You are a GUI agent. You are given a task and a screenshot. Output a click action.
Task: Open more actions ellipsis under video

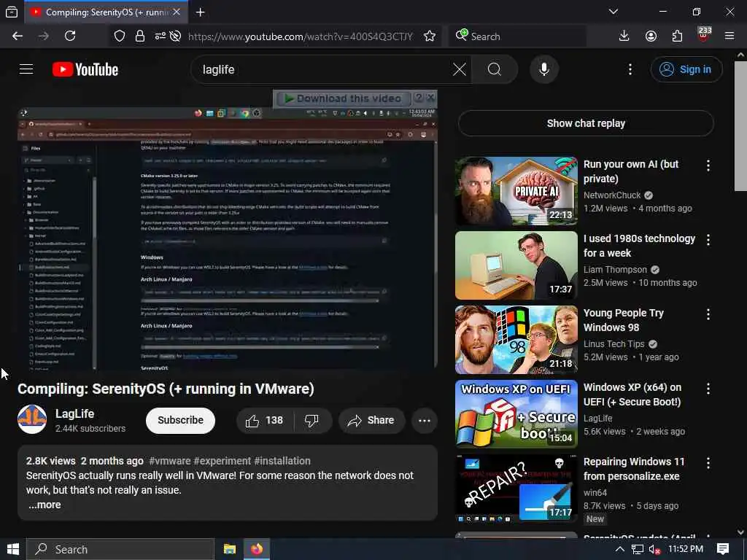[425, 421]
